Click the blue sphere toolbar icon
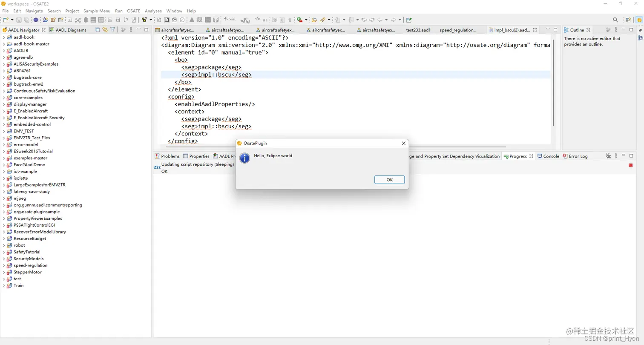 coord(36,20)
